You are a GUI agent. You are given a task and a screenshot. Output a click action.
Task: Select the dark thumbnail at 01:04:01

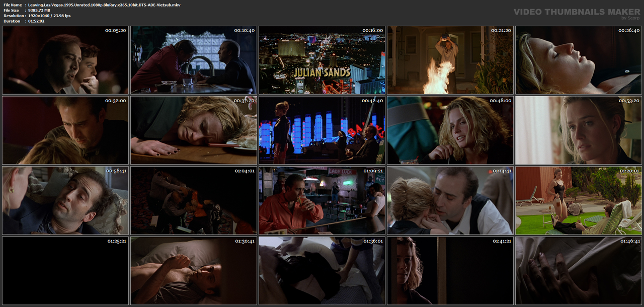point(194,200)
